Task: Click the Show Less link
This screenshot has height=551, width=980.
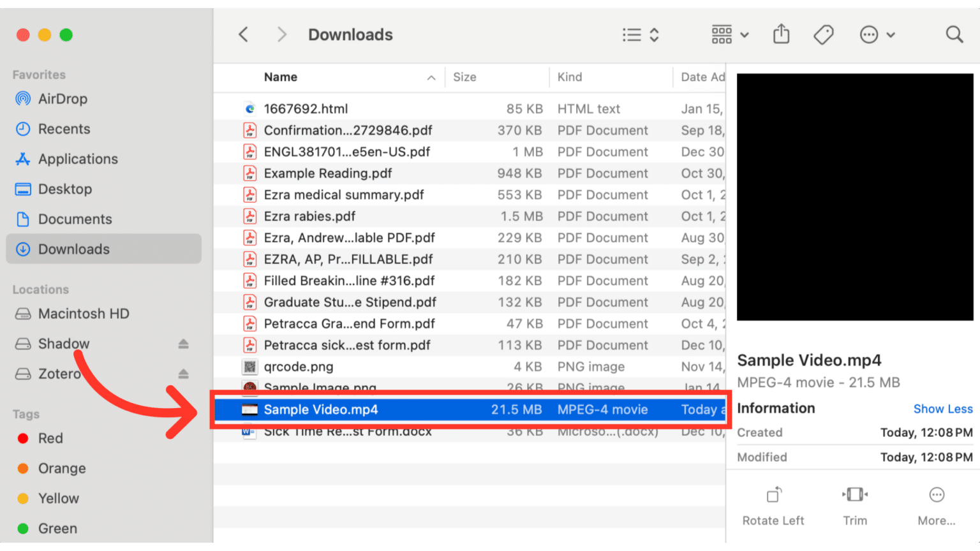Action: (943, 408)
